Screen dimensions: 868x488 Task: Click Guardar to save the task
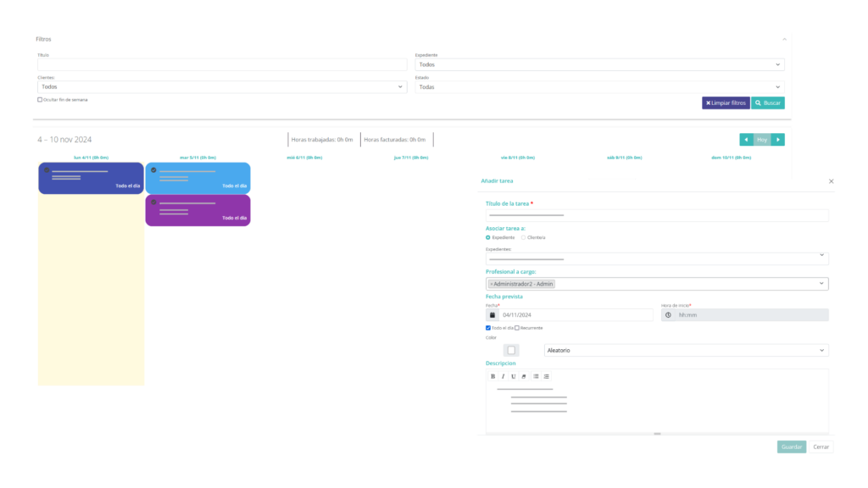click(x=791, y=446)
